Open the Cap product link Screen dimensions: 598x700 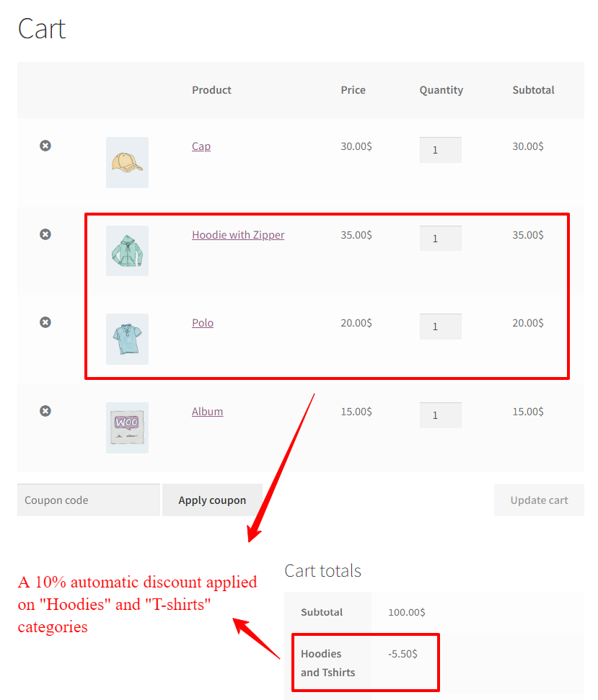pos(201,146)
